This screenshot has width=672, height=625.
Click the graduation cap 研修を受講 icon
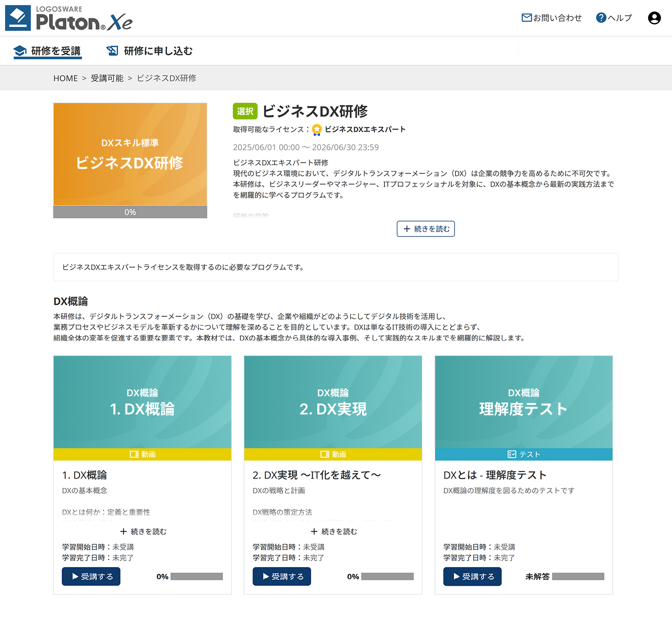coord(20,51)
